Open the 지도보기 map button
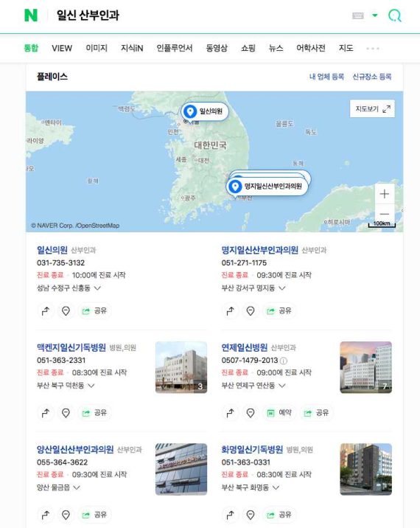420x528 pixels. coord(372,108)
